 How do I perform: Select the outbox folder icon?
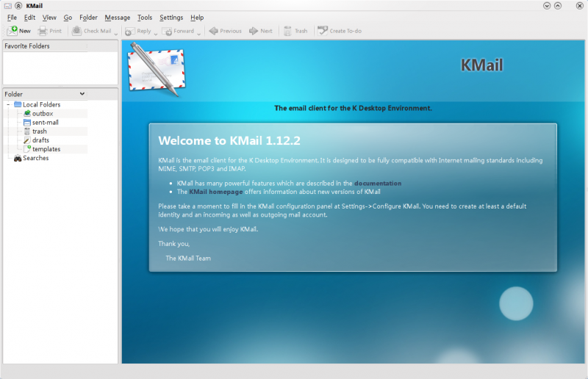click(27, 113)
